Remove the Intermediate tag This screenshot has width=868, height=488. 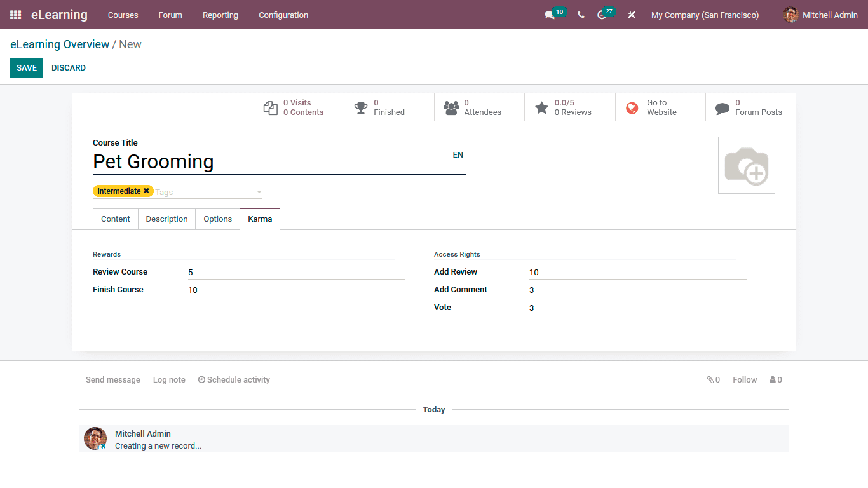pyautogui.click(x=147, y=191)
